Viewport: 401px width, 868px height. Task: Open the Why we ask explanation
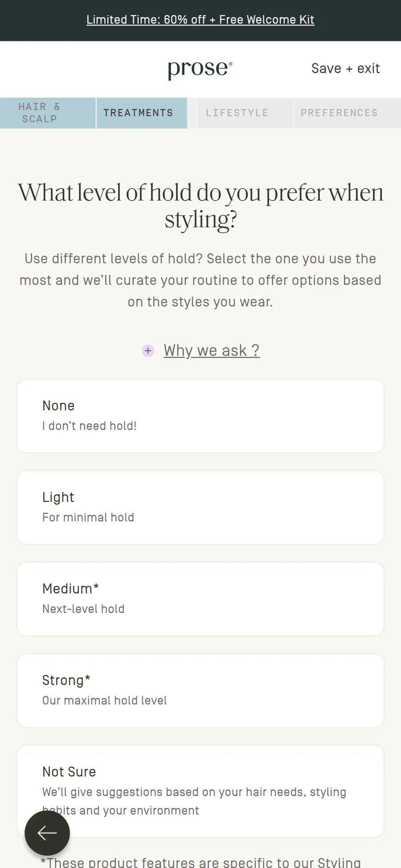pyautogui.click(x=212, y=351)
